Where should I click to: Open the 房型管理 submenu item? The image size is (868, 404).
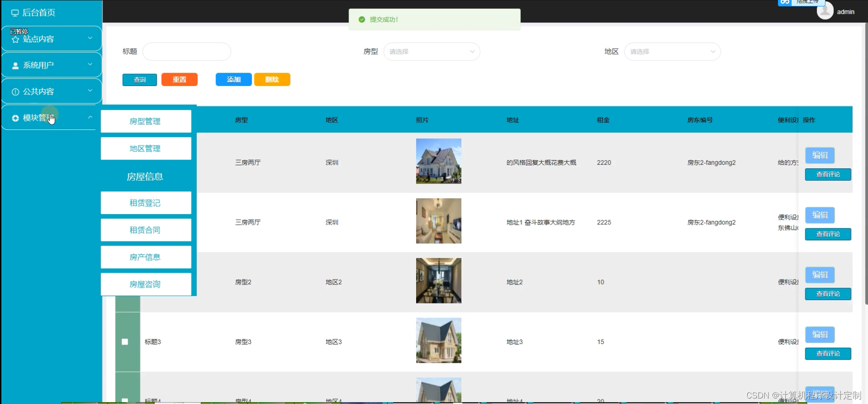click(x=146, y=121)
